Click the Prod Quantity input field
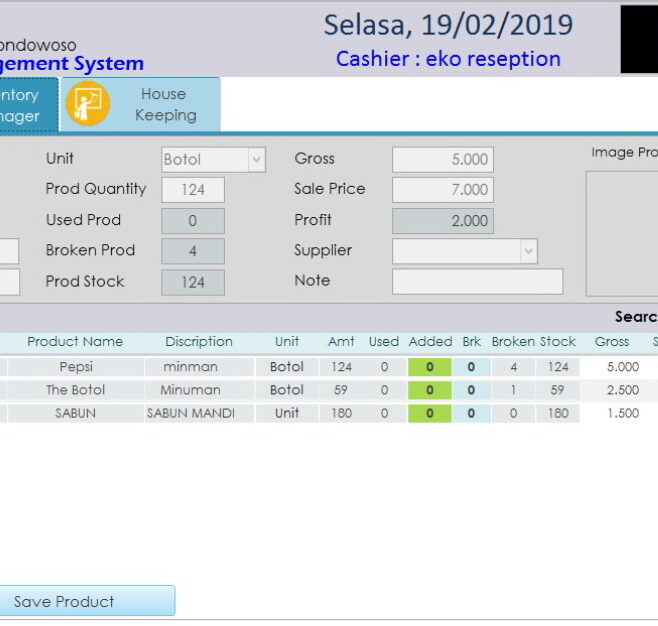Viewport: 658px width, 626px height. [x=193, y=190]
